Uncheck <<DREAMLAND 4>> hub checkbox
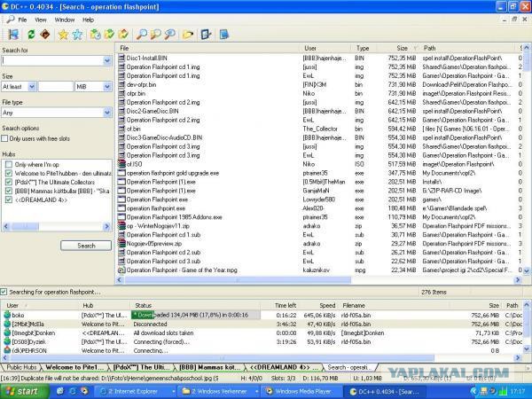 tap(9, 199)
